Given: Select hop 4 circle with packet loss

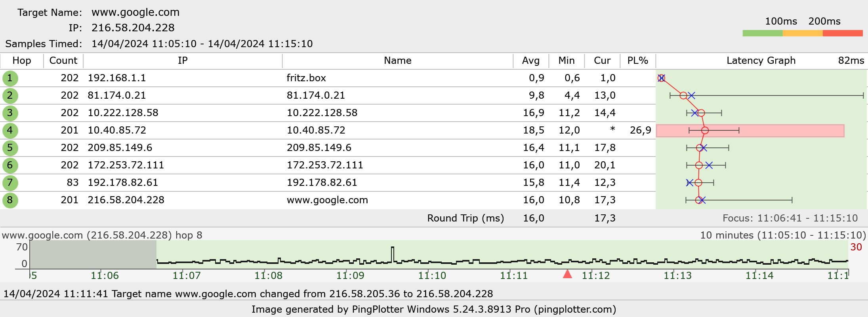Looking at the screenshot, I should [10, 130].
